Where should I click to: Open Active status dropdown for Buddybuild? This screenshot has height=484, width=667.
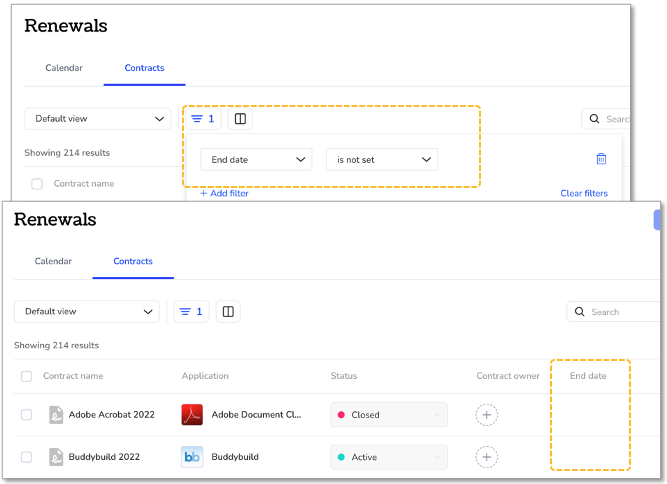tap(389, 457)
